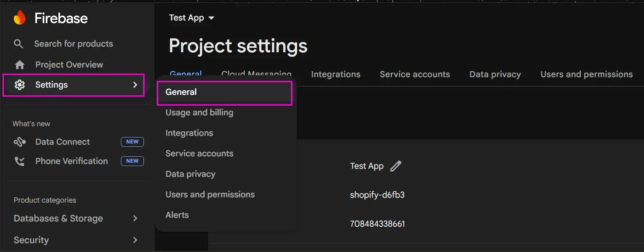
Task: Click the Firebase flame logo
Action: (x=19, y=18)
